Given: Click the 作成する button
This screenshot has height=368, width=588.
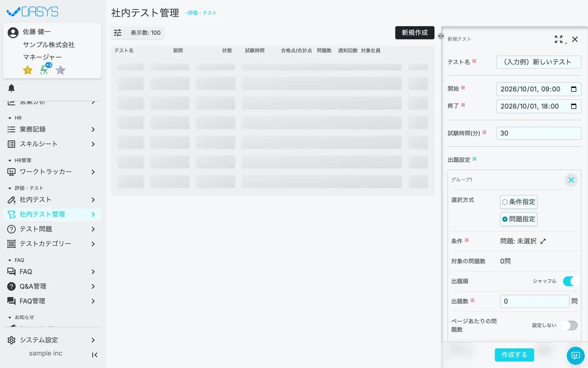Looking at the screenshot, I should 514,355.
